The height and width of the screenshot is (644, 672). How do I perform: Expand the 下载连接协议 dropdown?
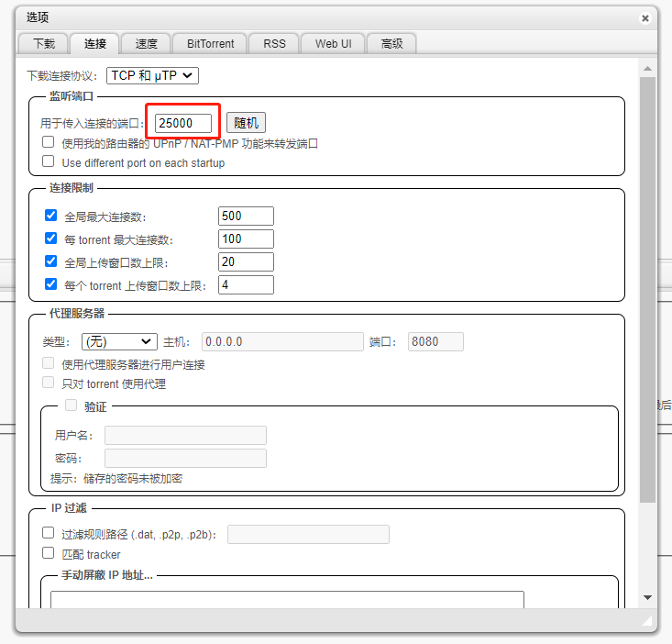click(152, 75)
